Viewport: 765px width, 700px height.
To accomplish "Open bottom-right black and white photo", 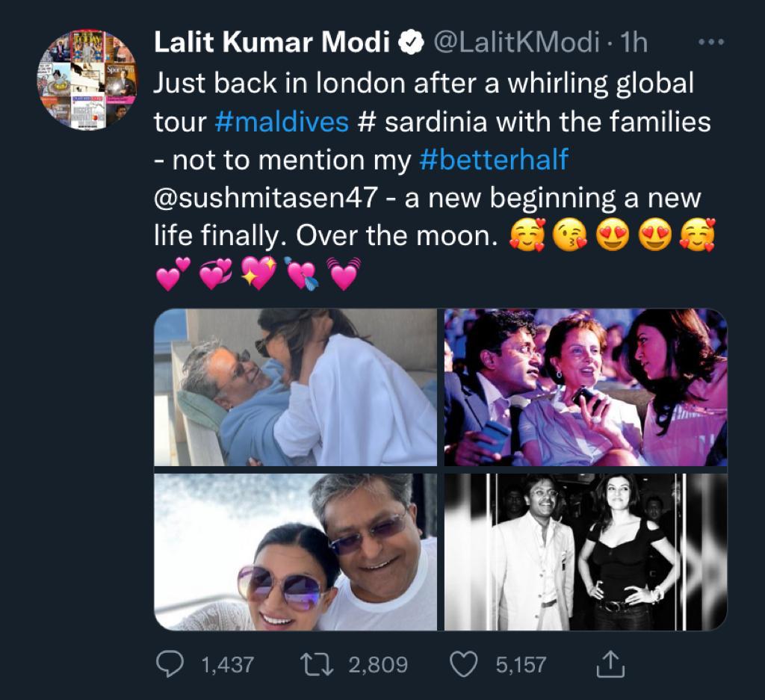I will 586,552.
